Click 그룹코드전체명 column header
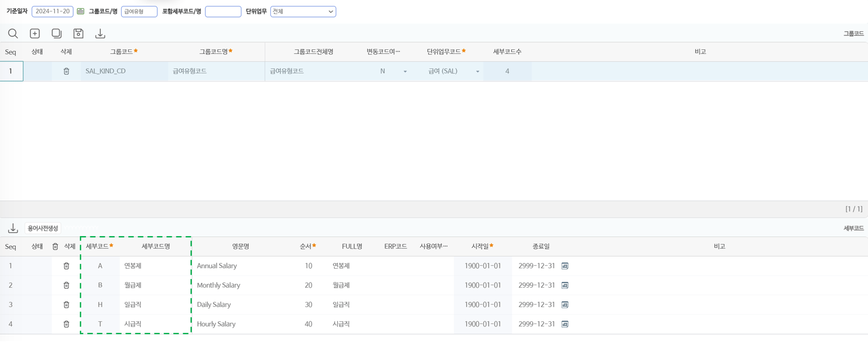 313,52
